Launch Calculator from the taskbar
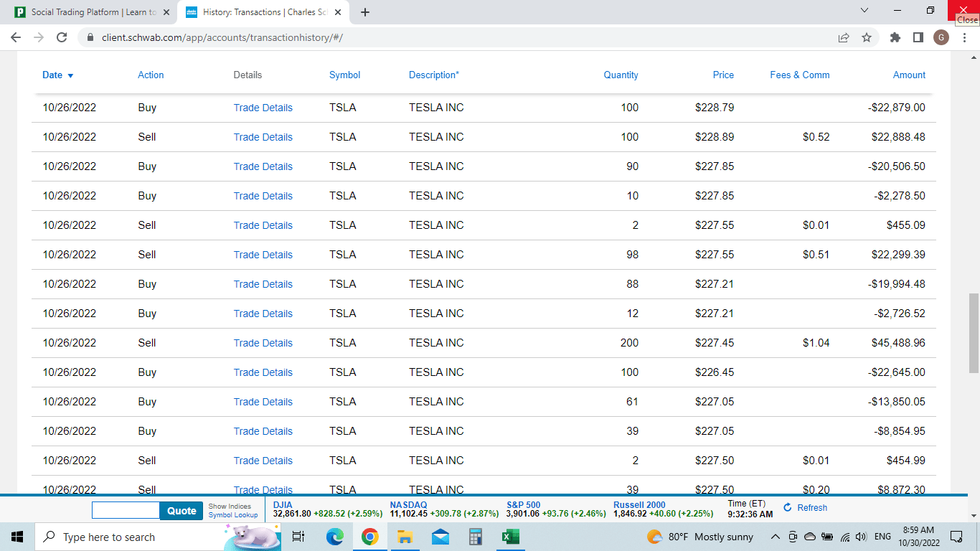Screen dimensions: 980x551 (x=475, y=537)
